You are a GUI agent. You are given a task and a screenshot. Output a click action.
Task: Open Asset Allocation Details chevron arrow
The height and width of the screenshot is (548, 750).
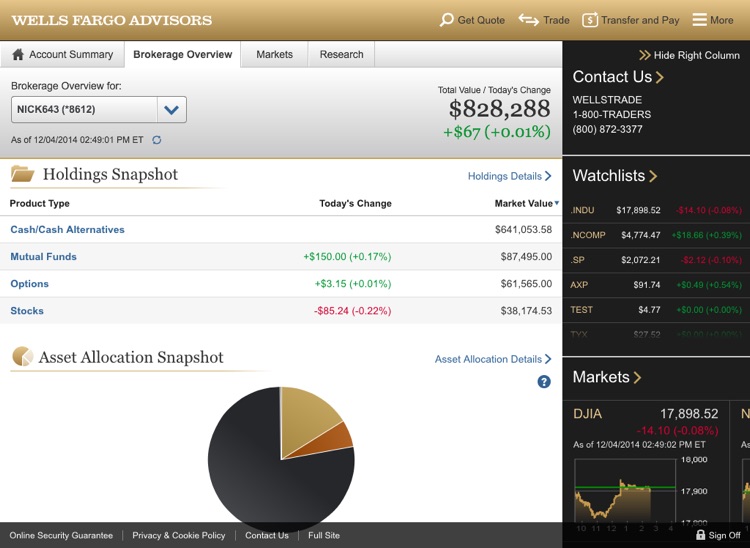[x=548, y=359]
